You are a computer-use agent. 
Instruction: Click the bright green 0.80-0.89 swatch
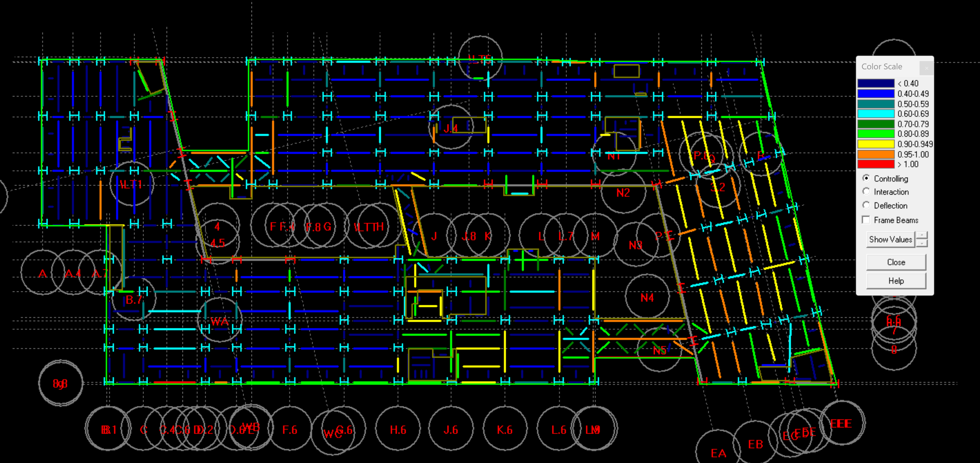[x=876, y=134]
